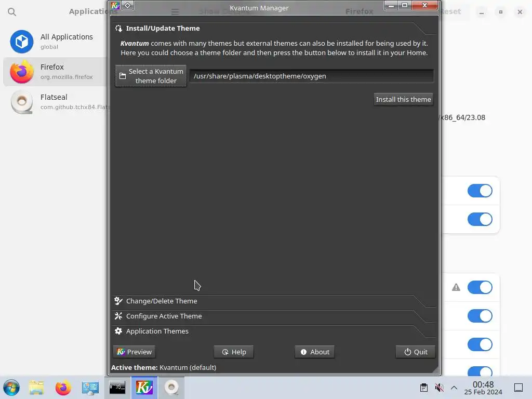532x399 pixels.
Task: Click the theme folder path input field
Action: click(312, 76)
